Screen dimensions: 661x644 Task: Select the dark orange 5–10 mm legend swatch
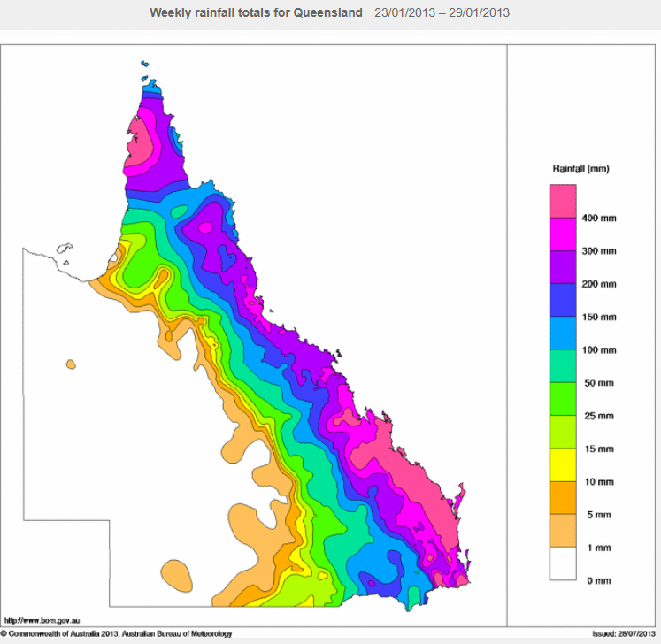coord(563,498)
